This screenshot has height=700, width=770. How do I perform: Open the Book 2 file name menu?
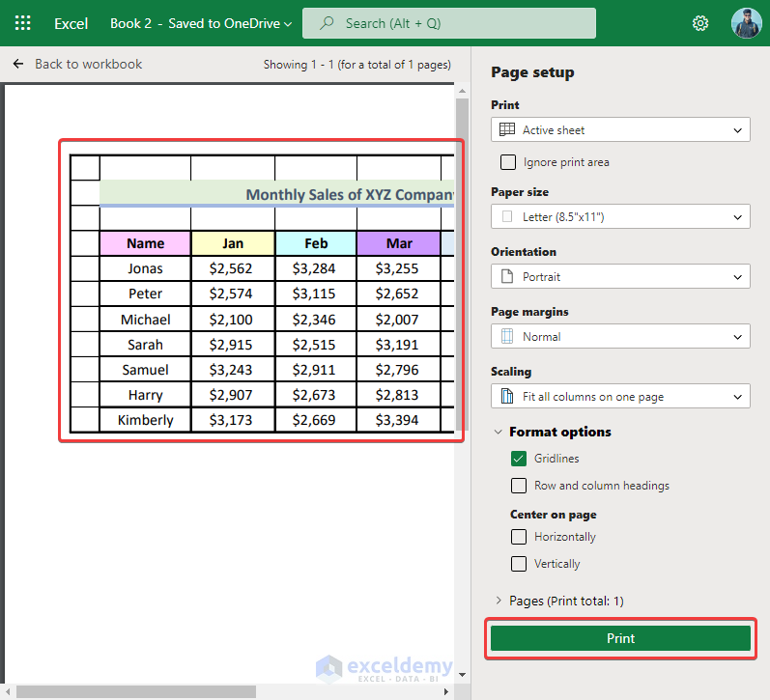(201, 23)
